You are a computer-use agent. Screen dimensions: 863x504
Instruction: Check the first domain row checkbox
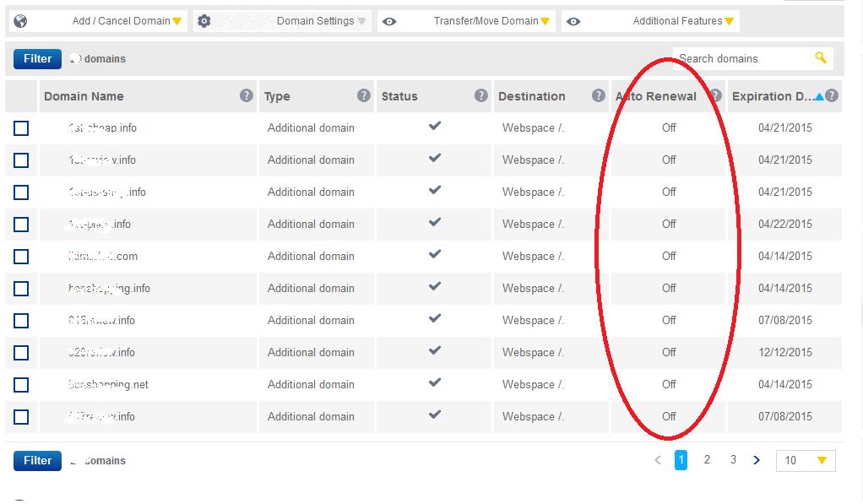[x=21, y=128]
